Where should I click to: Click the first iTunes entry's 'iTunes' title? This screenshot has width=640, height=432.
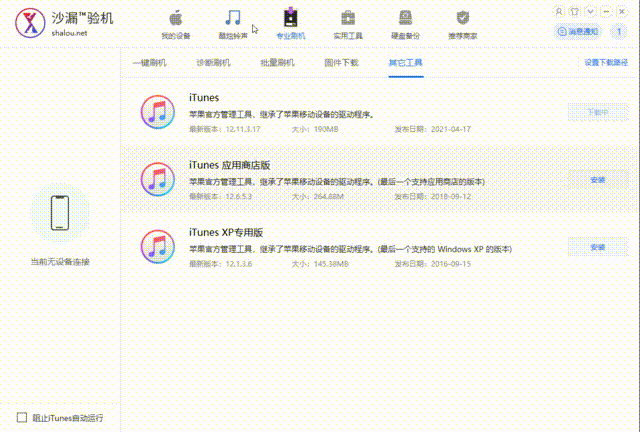click(x=204, y=98)
